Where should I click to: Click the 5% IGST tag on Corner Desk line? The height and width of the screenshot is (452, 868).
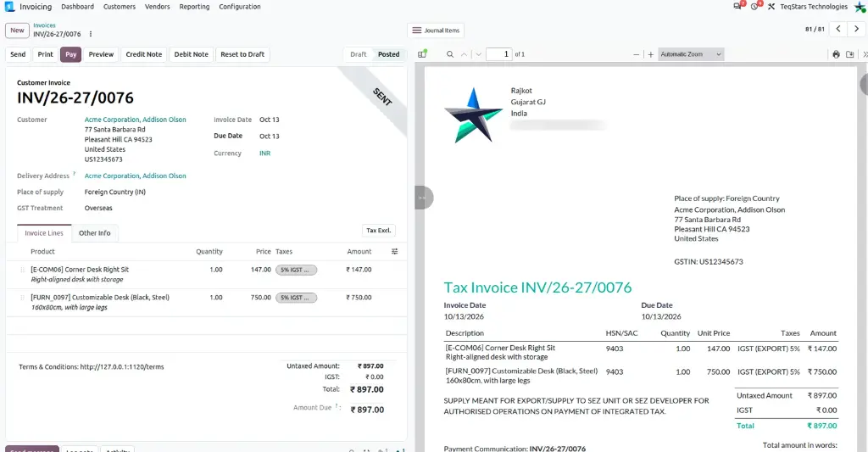click(x=296, y=270)
